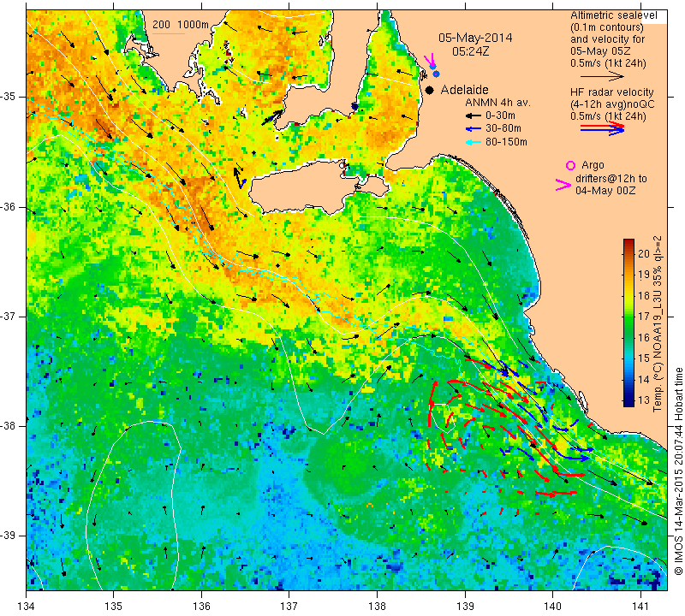
Task: Click the black 0-30m ANMN legend arrow
Action: click(474, 115)
